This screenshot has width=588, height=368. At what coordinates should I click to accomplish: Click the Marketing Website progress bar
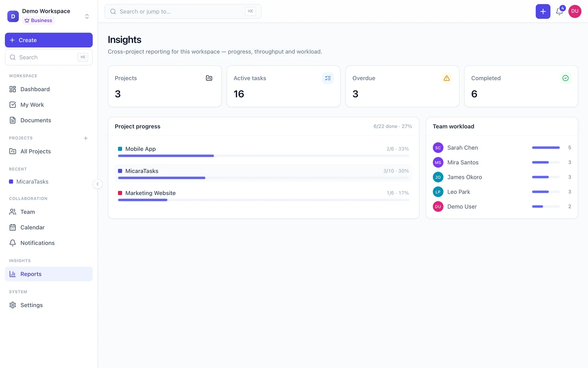(263, 200)
